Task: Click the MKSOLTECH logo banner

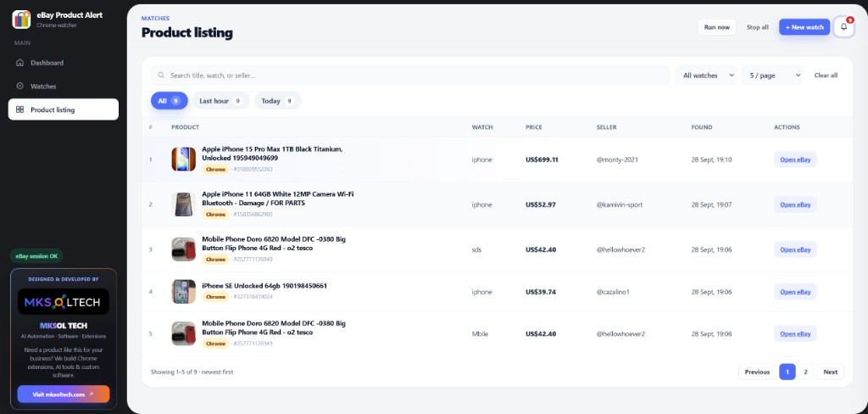Action: pos(63,302)
